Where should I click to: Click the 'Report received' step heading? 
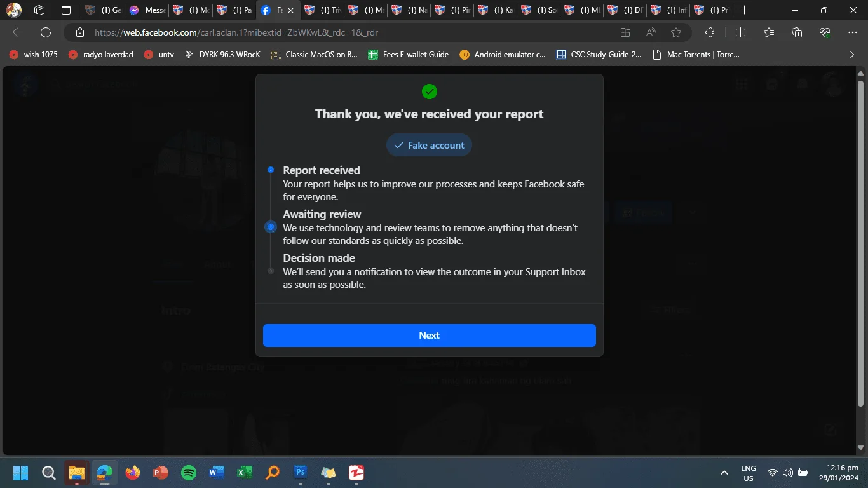[x=322, y=170]
